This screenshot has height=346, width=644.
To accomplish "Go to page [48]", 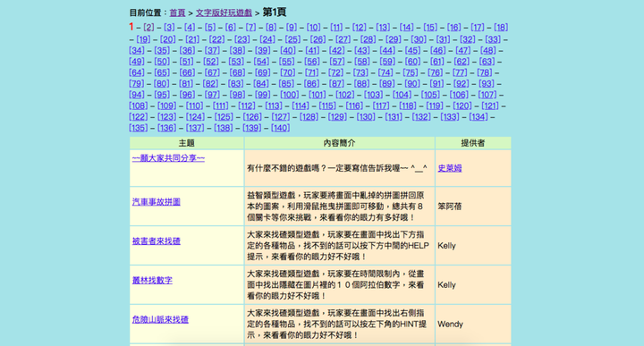I will pos(488,50).
